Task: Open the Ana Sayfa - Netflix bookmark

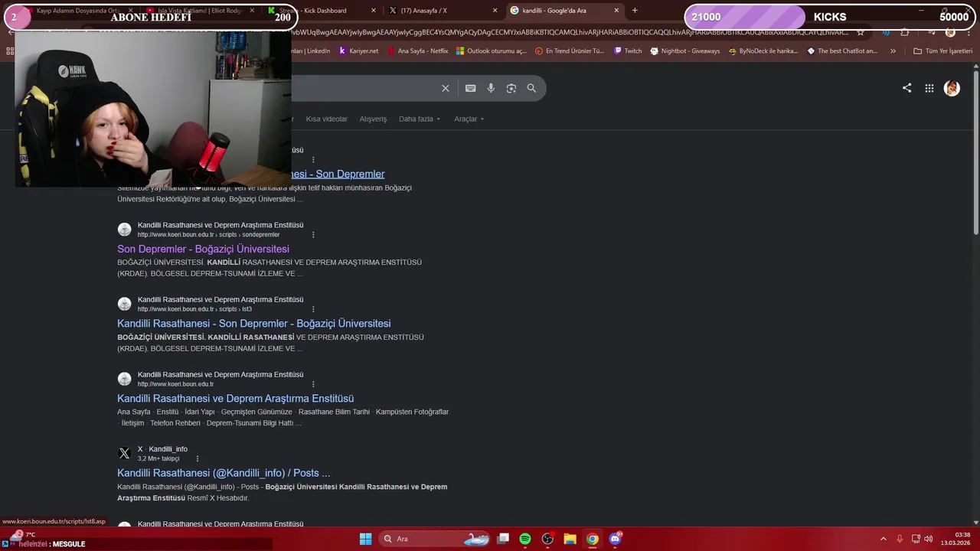Action: pos(418,51)
